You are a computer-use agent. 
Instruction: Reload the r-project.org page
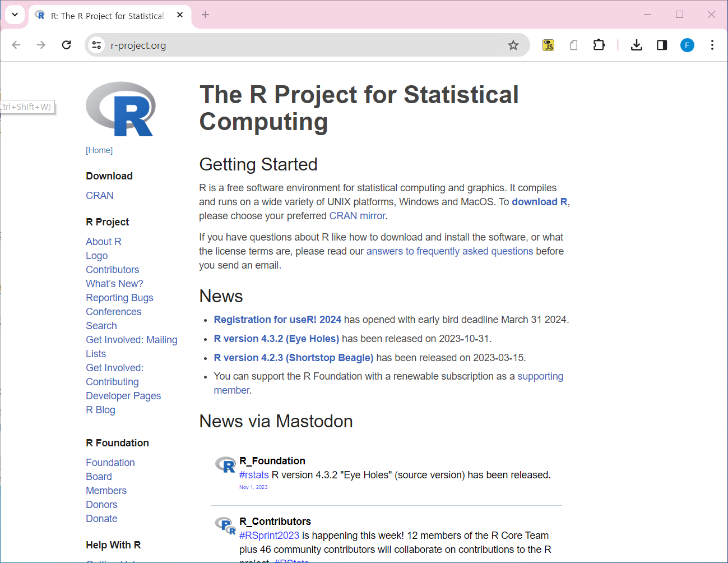click(x=66, y=45)
